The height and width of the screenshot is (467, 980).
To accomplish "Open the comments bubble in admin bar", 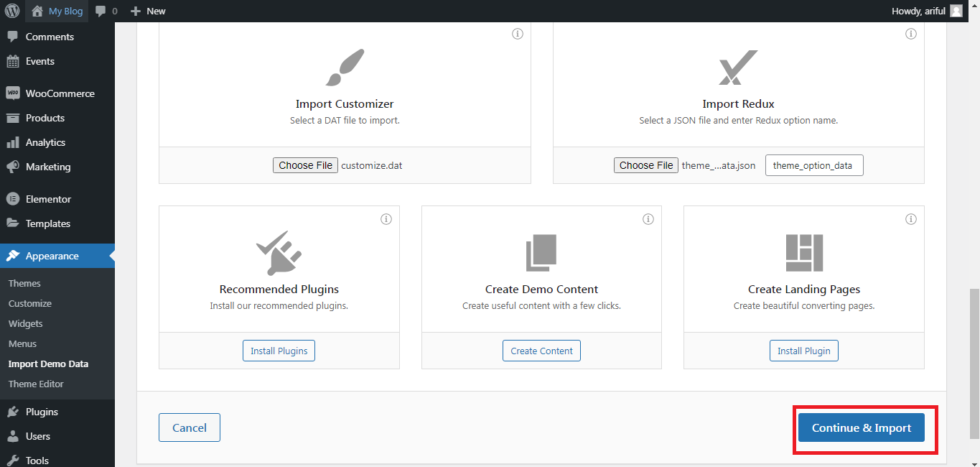I will 106,11.
